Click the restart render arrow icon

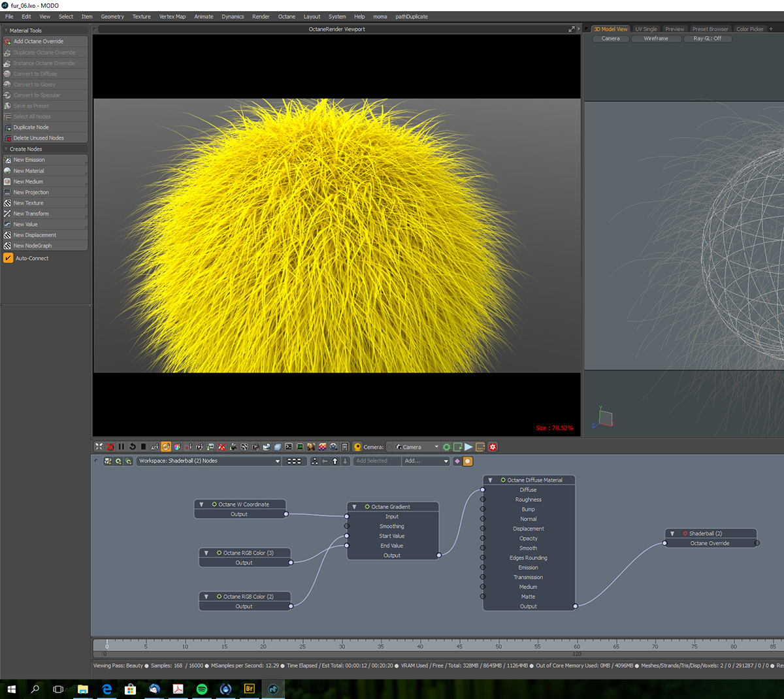coord(133,447)
